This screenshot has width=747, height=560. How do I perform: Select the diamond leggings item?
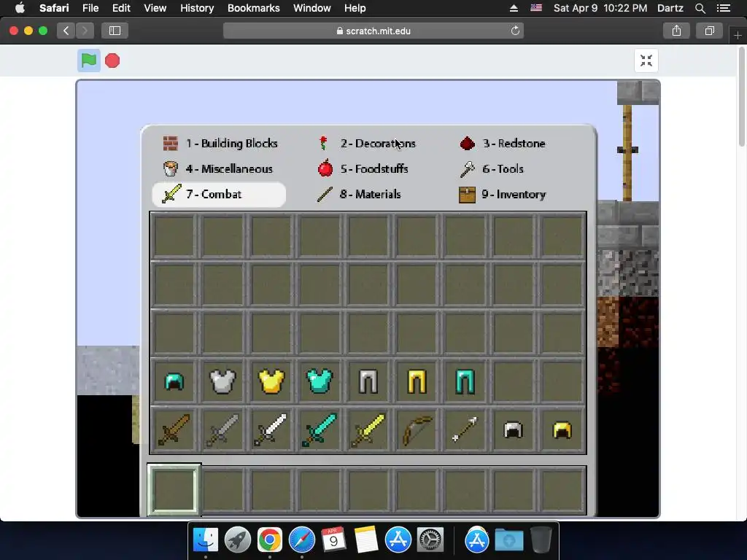465,382
